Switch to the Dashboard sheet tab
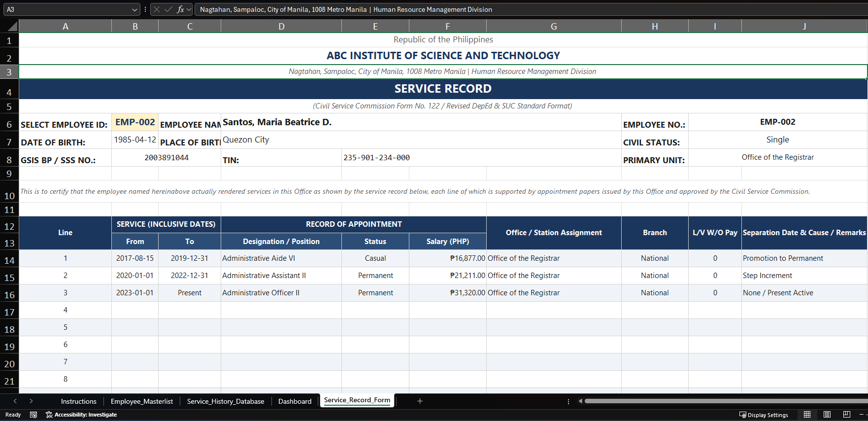Image resolution: width=868 pixels, height=421 pixels. click(x=295, y=401)
